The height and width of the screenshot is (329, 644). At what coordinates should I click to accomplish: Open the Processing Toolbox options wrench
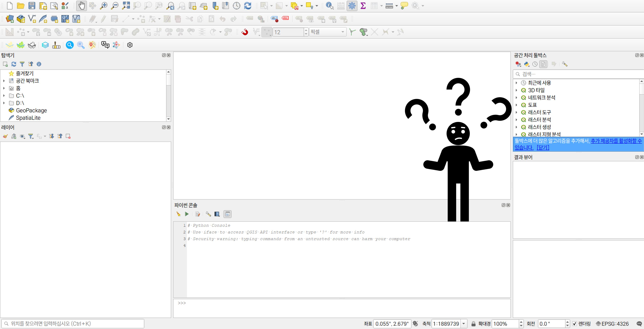(x=565, y=64)
